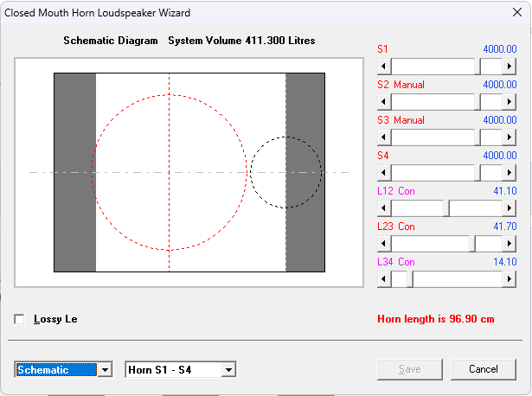
Task: Click the S4 label
Action: (382, 156)
